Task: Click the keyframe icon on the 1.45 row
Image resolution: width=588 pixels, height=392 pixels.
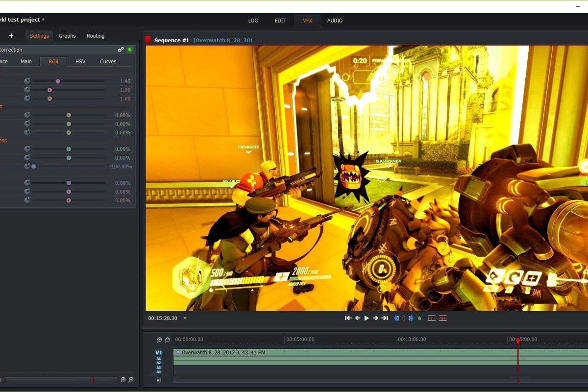Action: coord(27,81)
